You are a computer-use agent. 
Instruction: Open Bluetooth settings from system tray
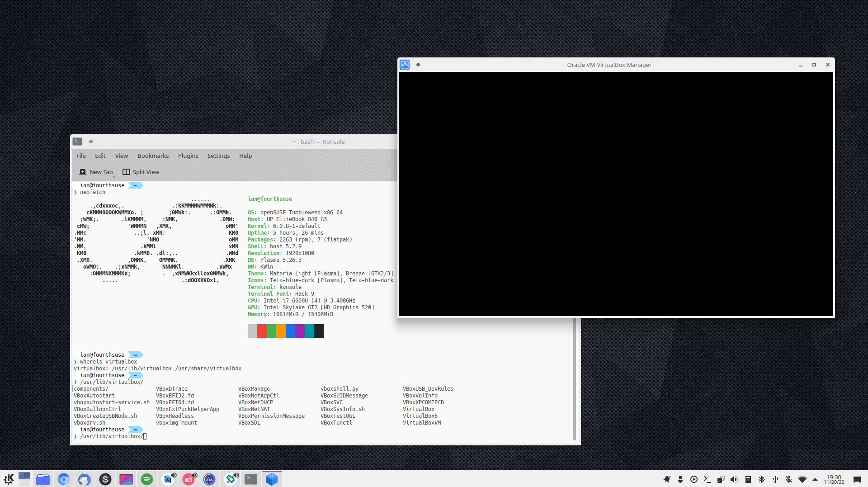coord(762,479)
